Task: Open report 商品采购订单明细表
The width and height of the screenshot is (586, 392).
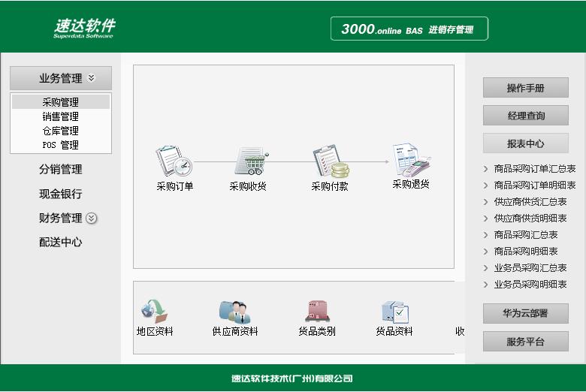Action: (x=535, y=185)
